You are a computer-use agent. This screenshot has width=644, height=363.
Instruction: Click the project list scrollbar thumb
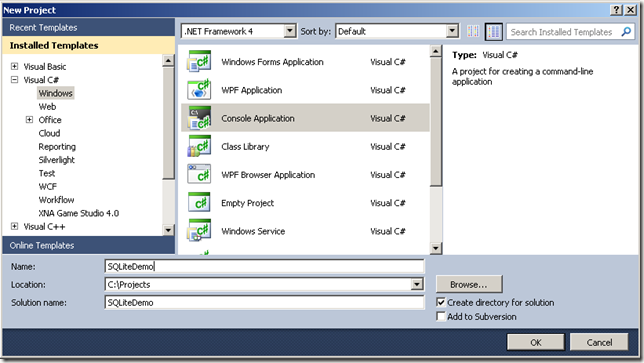(435, 122)
